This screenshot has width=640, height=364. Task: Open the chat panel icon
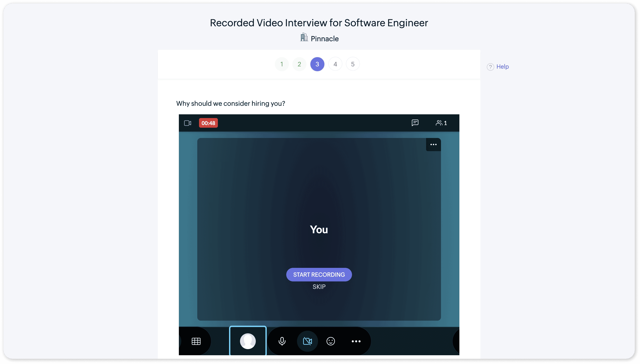(415, 123)
